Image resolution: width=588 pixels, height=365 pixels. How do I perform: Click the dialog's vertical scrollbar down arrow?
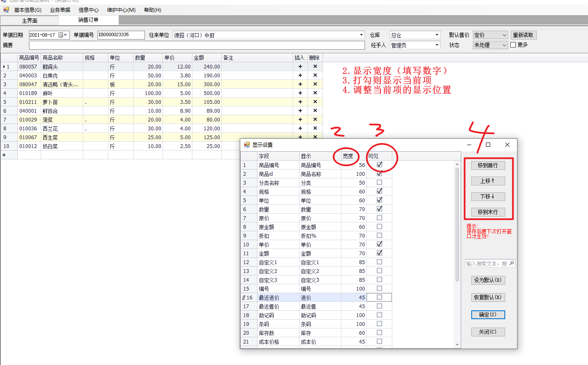(x=457, y=345)
